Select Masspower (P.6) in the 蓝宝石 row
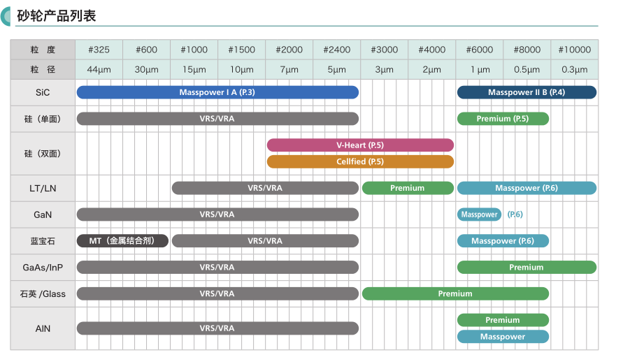Screen dimensions: 623x364 pyautogui.click(x=503, y=241)
